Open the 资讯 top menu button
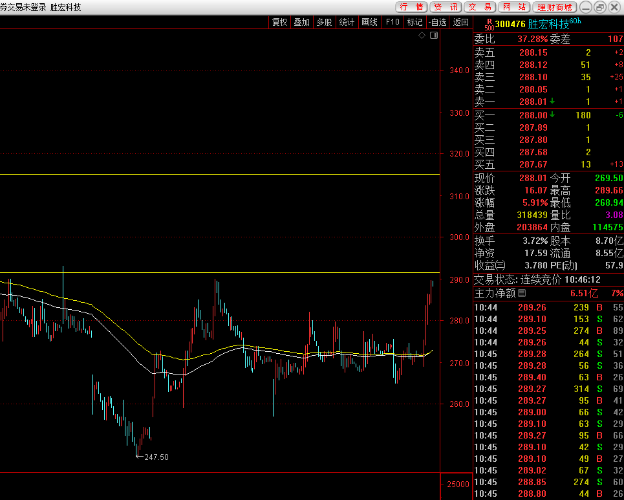This screenshot has width=624, height=500. tap(446, 7)
